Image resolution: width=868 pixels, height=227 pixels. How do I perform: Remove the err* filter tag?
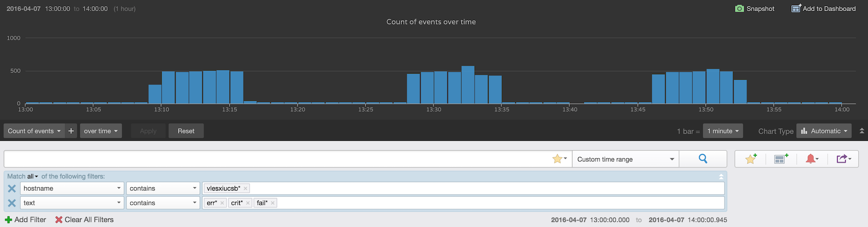pos(222,203)
